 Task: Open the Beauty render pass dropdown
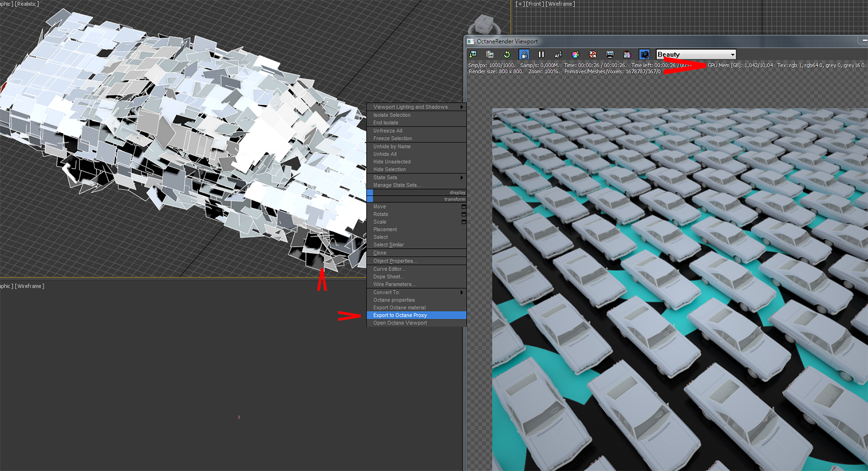696,54
